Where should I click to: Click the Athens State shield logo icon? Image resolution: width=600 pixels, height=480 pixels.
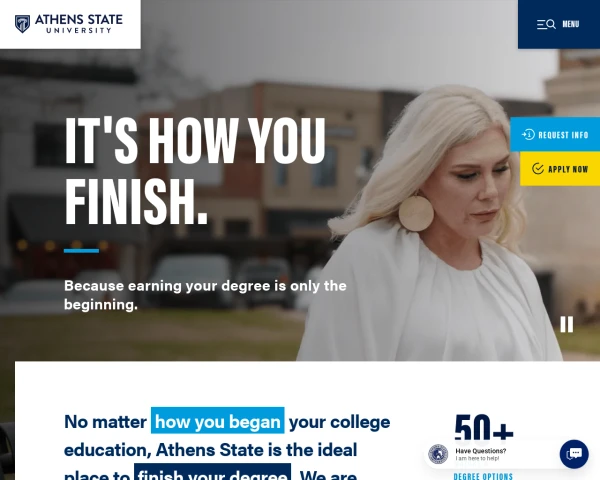coord(22,24)
